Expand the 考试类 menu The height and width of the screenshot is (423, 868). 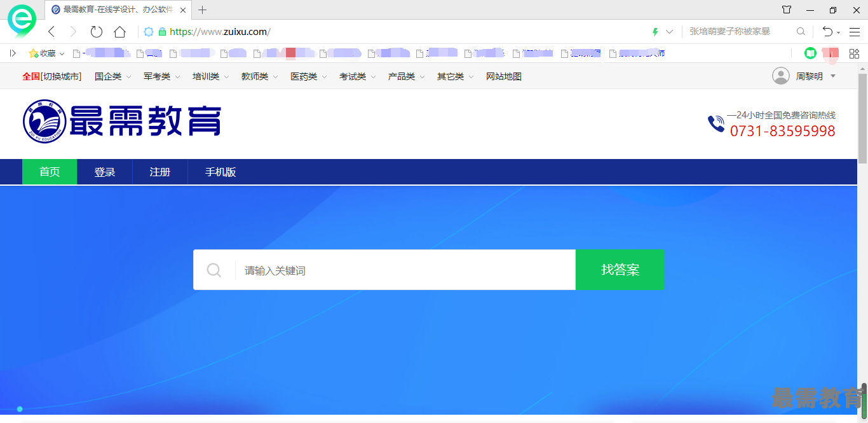pos(357,76)
